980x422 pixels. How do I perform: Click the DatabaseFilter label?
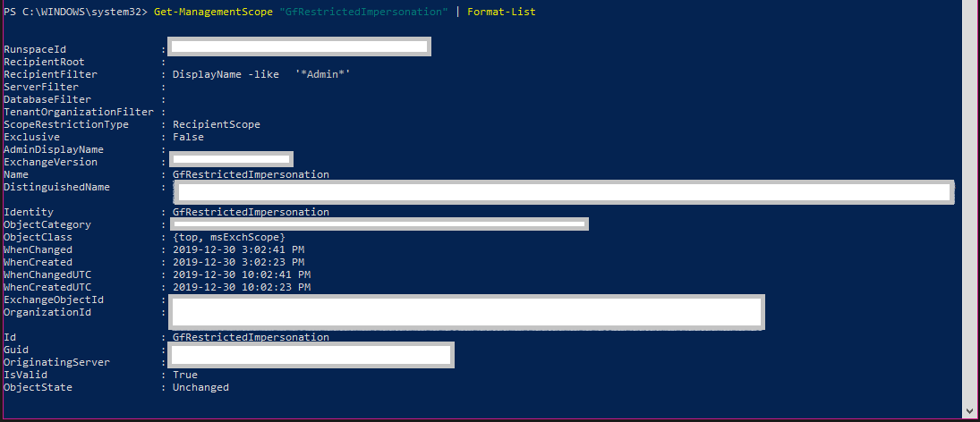pos(47,99)
